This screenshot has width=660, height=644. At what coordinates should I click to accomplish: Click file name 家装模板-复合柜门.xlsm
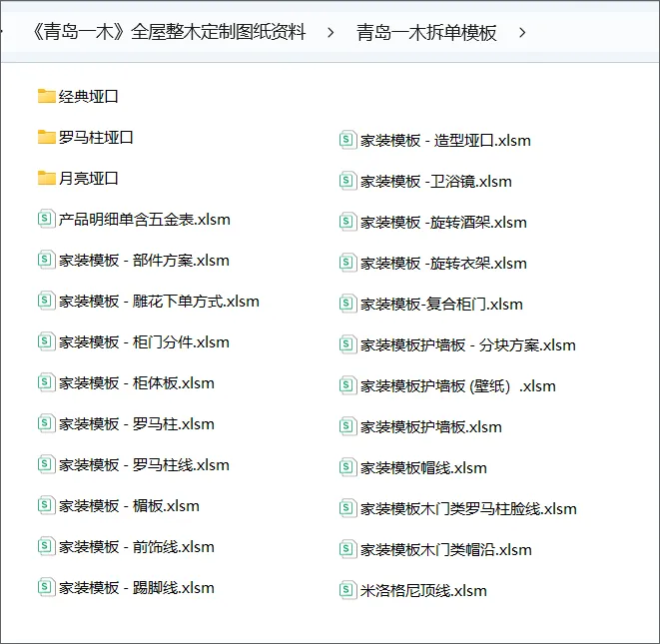(441, 305)
